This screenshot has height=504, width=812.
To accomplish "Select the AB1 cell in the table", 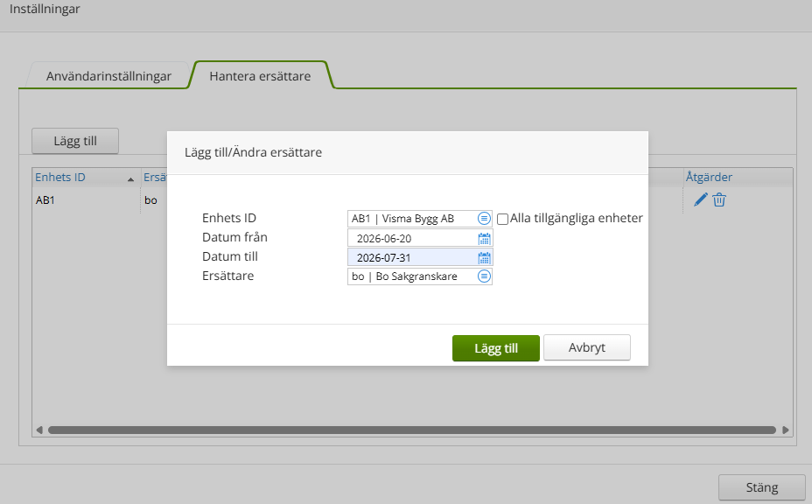I will (x=86, y=200).
